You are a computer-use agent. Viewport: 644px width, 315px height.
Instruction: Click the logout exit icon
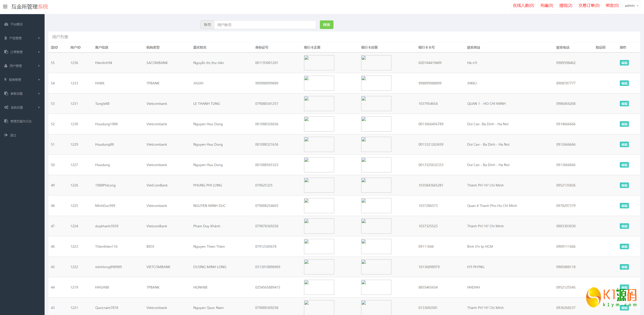click(x=6, y=135)
